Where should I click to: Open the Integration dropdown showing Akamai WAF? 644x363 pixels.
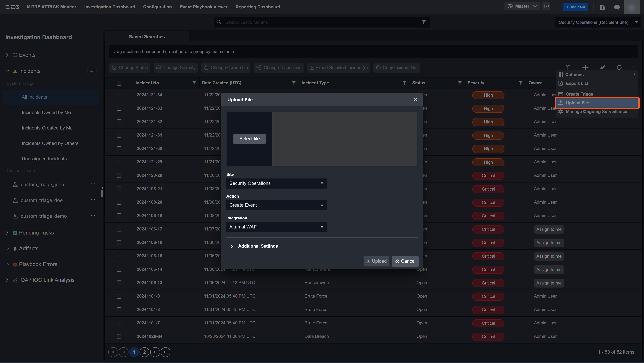point(276,227)
